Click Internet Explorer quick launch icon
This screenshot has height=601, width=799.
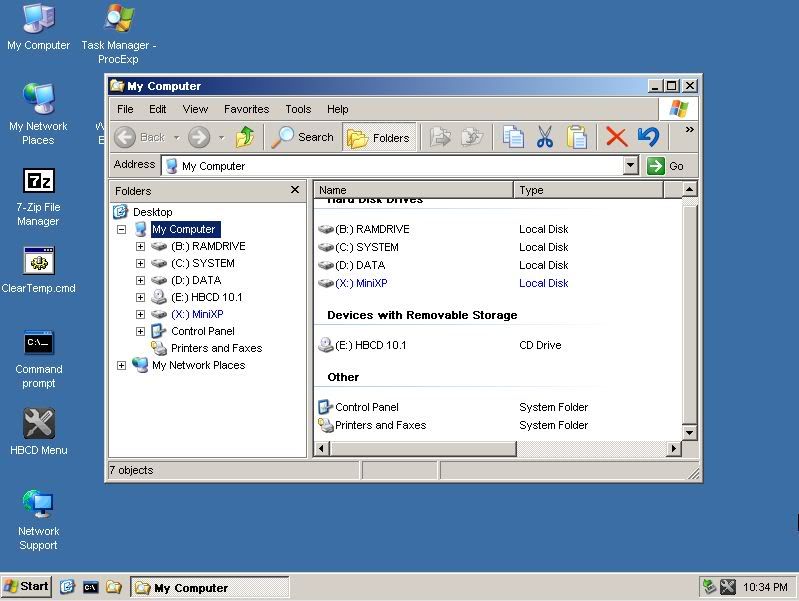tap(67, 587)
